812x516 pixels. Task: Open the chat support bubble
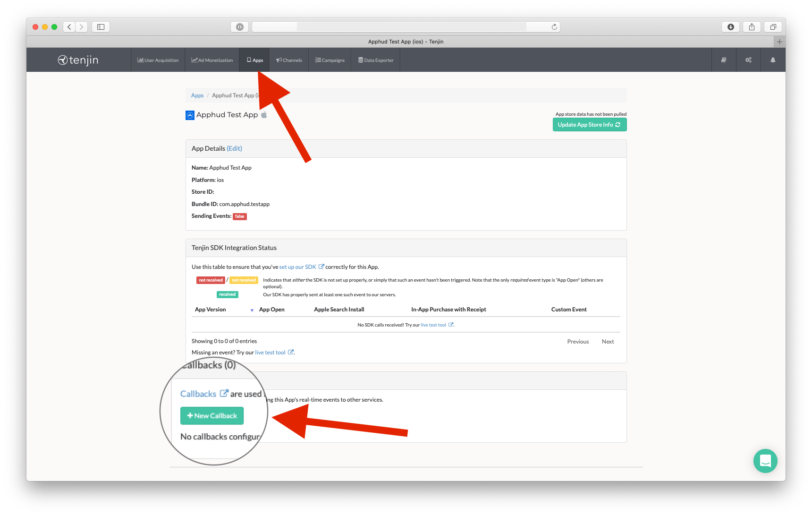pos(765,461)
